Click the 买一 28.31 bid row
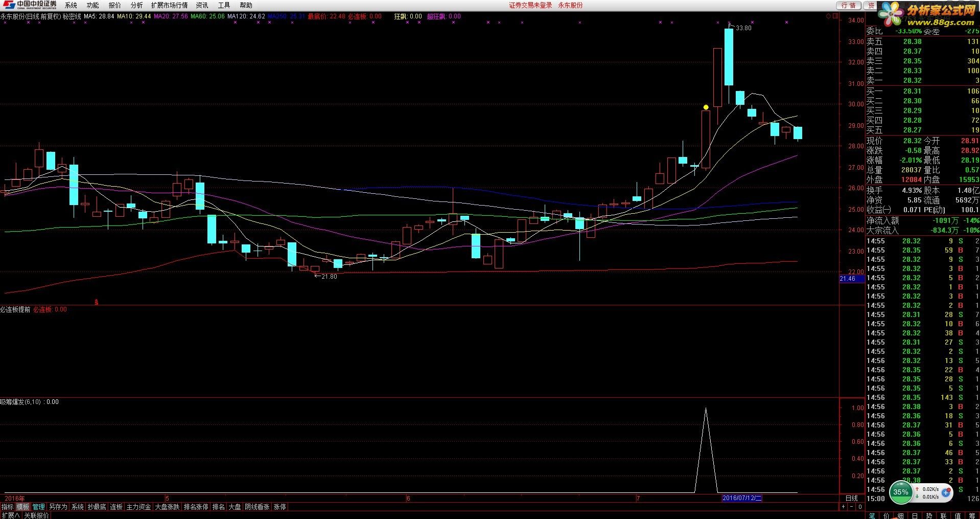This screenshot has height=519, width=980. 923,91
